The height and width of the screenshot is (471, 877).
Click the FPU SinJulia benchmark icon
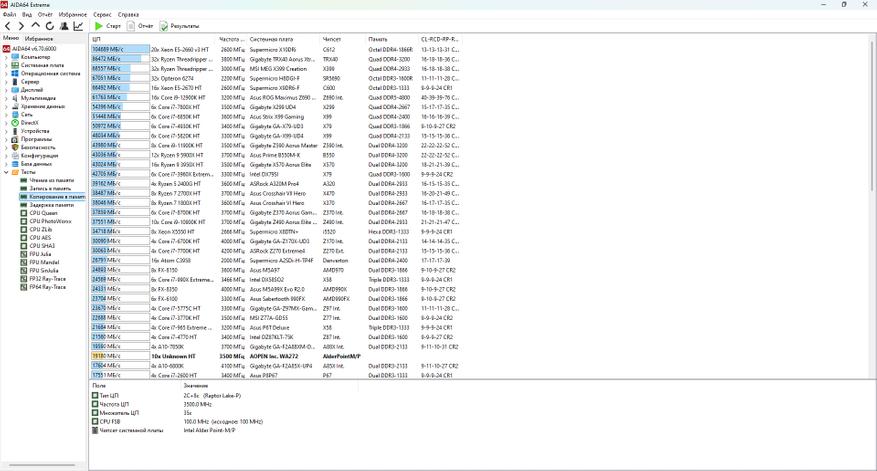[x=23, y=270]
